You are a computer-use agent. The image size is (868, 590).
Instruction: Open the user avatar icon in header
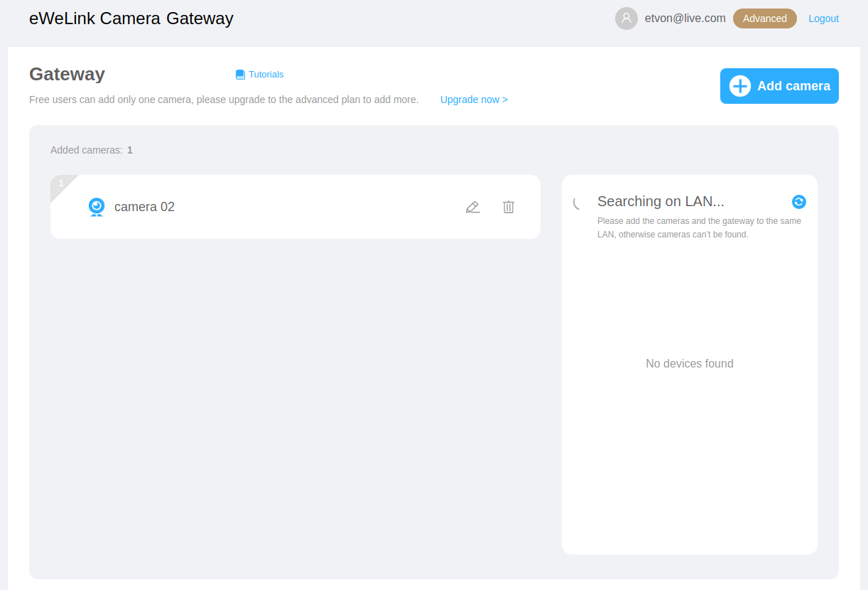tap(626, 18)
